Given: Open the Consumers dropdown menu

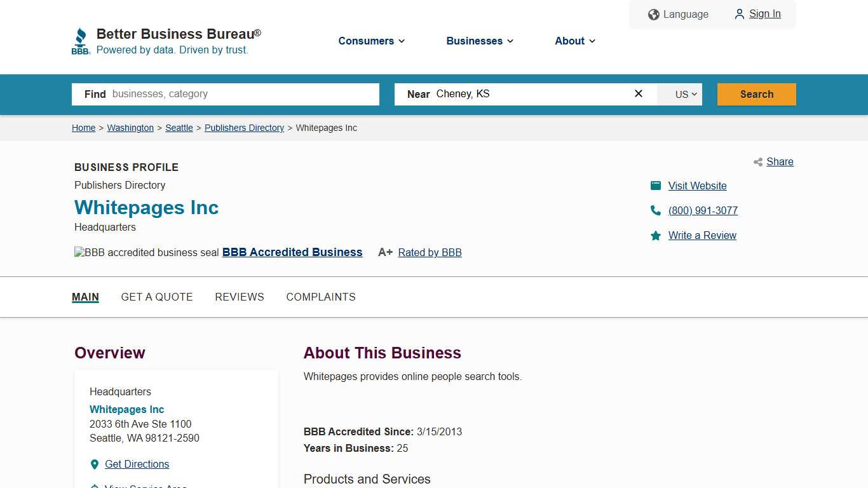Looking at the screenshot, I should 371,41.
